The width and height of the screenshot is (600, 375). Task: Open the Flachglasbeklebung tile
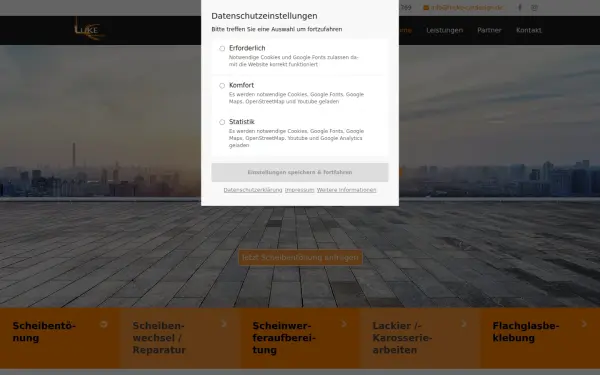point(540,338)
